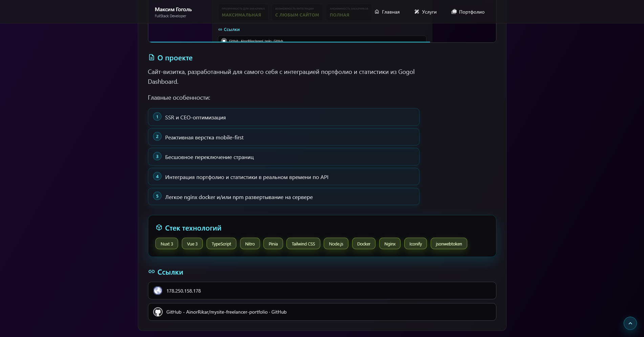Click the Nginx technology tag
This screenshot has height=337, width=644.
(x=390, y=244)
